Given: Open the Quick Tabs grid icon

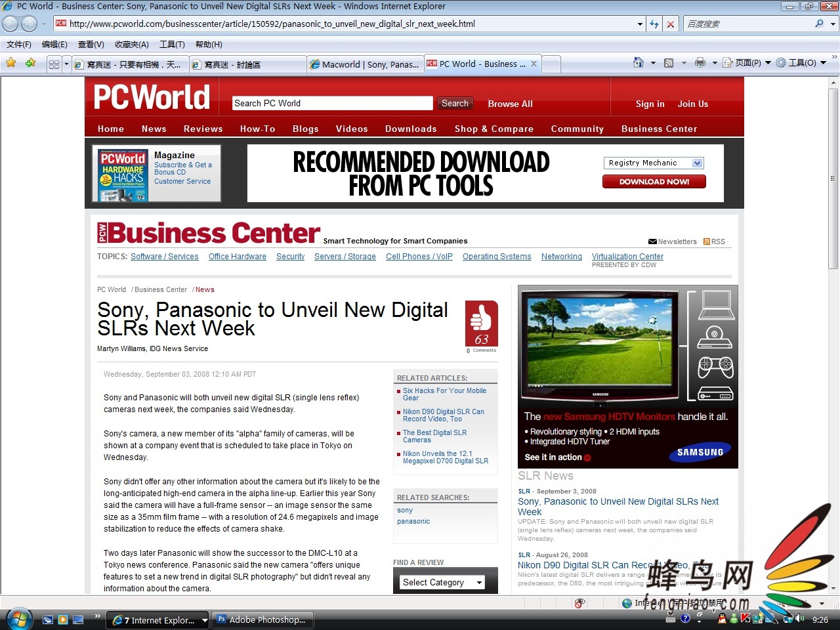Looking at the screenshot, I should click(54, 64).
